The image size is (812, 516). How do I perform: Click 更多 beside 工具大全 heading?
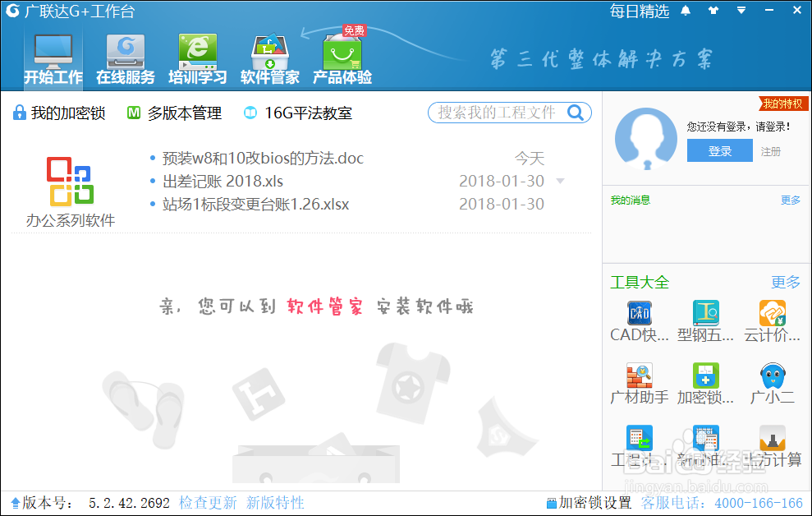785,282
